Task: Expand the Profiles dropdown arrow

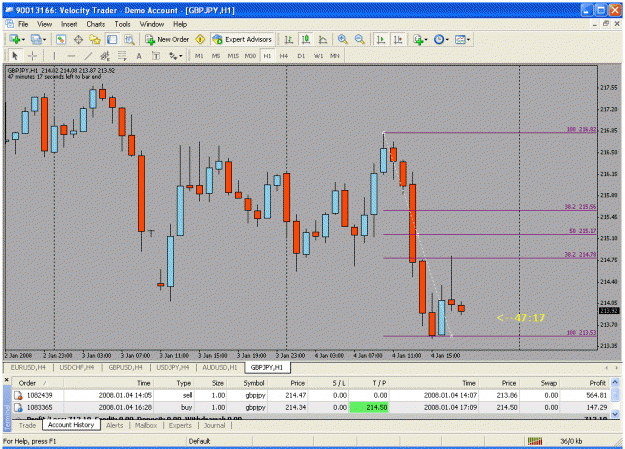Action: (x=44, y=39)
